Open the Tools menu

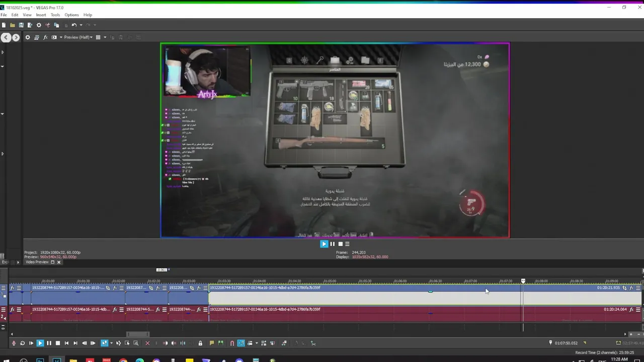pyautogui.click(x=55, y=15)
